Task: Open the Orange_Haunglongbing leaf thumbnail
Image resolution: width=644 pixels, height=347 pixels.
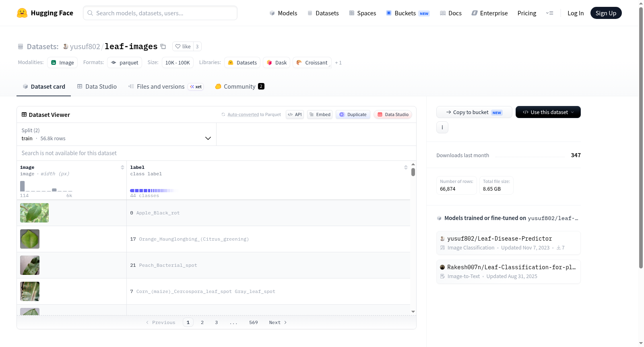Action: click(30, 239)
